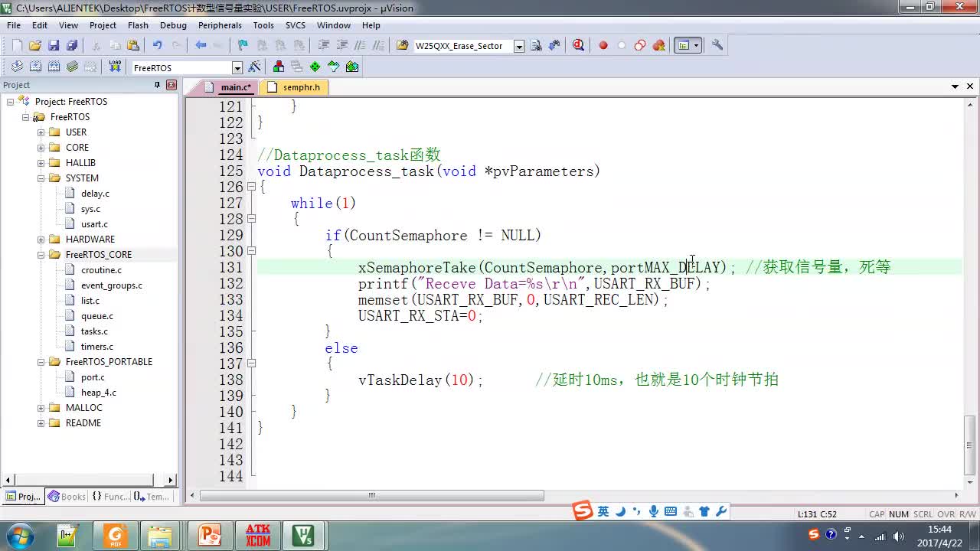Viewport: 980px width, 551px height.
Task: Translate current file icon
Action: 17,67
